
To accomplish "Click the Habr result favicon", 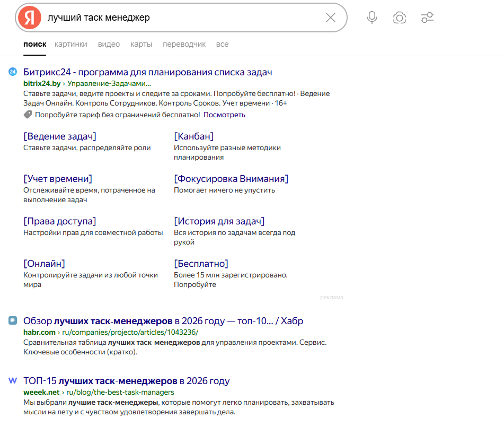I will tap(13, 320).
